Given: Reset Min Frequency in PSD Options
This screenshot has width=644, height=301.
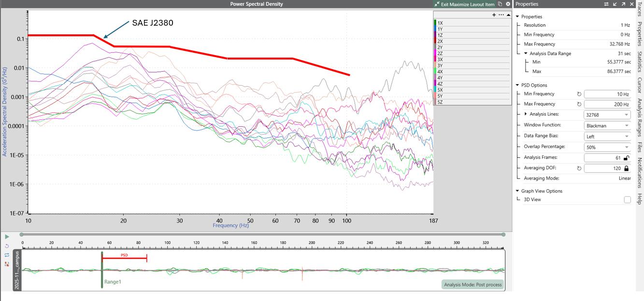Looking at the screenshot, I should tap(579, 94).
